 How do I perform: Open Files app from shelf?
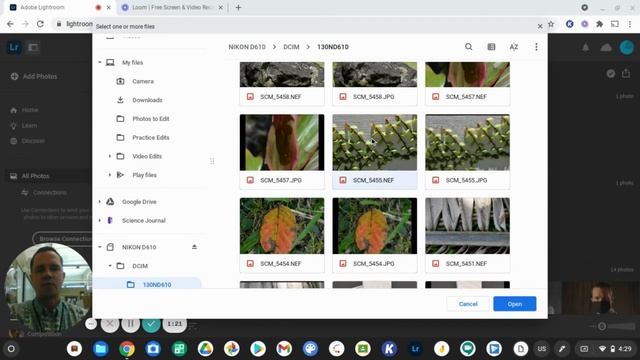click(x=100, y=349)
